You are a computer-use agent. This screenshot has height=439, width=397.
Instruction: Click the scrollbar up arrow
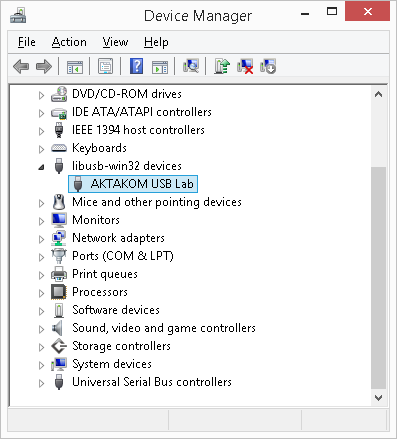point(378,94)
